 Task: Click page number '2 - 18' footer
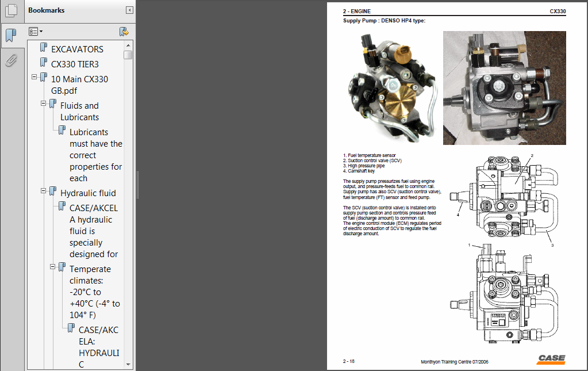349,361
